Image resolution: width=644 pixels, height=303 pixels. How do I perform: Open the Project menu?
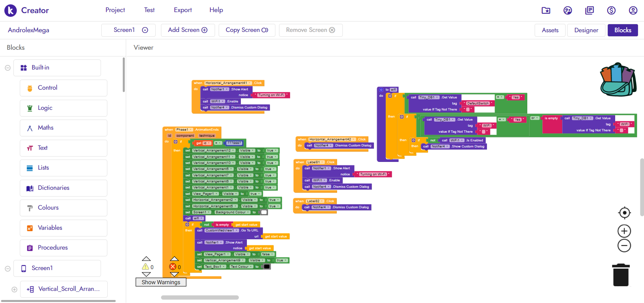click(x=115, y=10)
